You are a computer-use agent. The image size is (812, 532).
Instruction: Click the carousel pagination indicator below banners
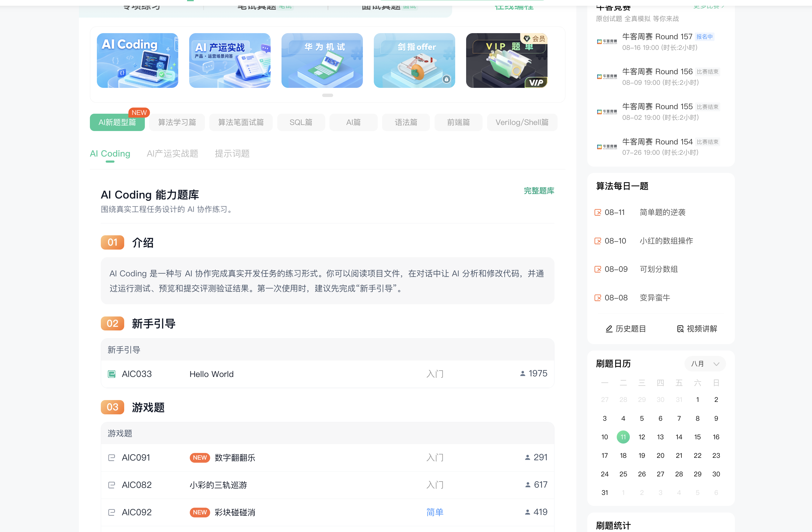[x=328, y=95]
